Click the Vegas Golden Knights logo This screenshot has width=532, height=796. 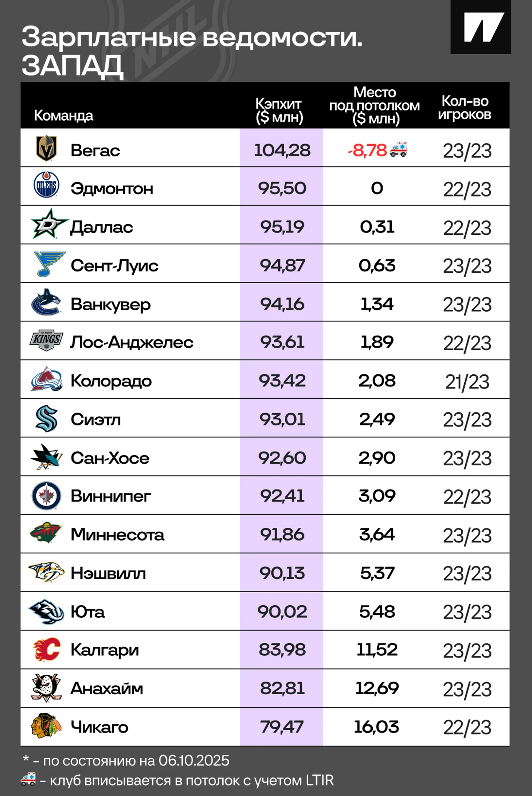pyautogui.click(x=46, y=148)
